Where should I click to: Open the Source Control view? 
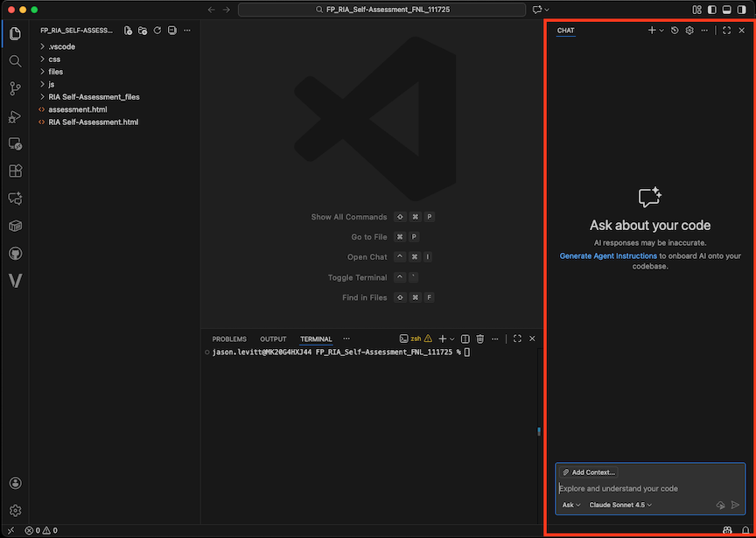tap(14, 88)
